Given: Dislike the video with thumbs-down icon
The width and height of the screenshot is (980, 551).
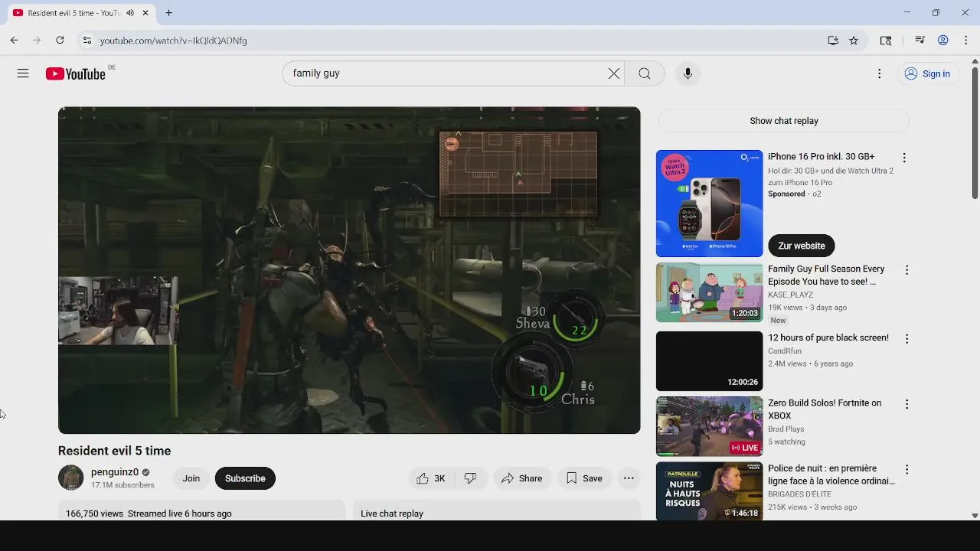Looking at the screenshot, I should tap(470, 478).
